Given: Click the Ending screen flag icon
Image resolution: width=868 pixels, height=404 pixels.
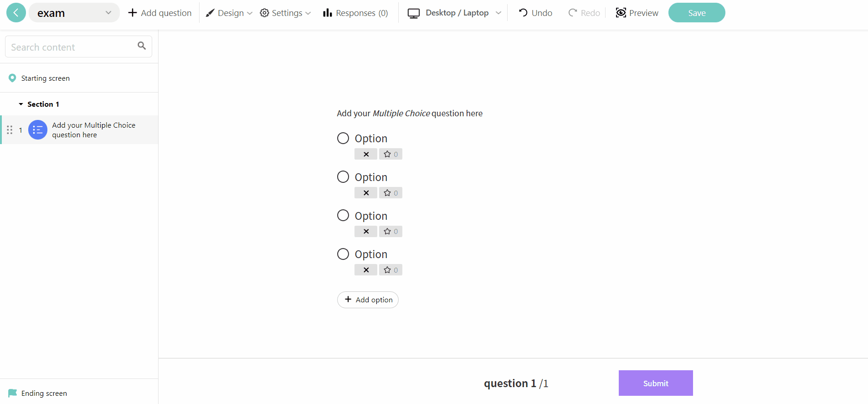Looking at the screenshot, I should click(13, 393).
